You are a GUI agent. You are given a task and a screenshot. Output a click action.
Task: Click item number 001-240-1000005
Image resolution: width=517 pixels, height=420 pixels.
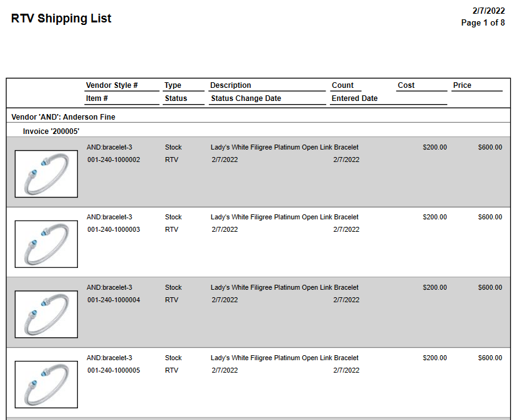coord(114,370)
